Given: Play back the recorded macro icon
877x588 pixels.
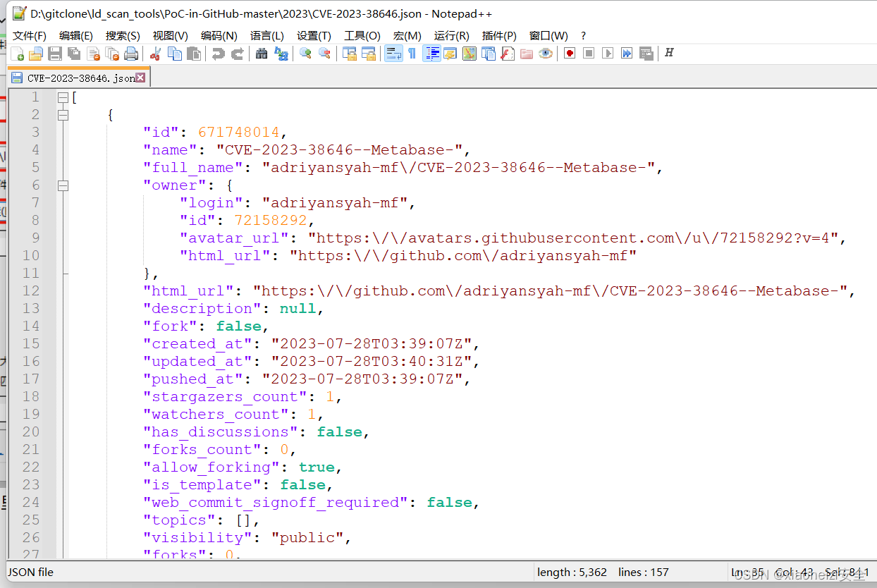Looking at the screenshot, I should point(608,54).
